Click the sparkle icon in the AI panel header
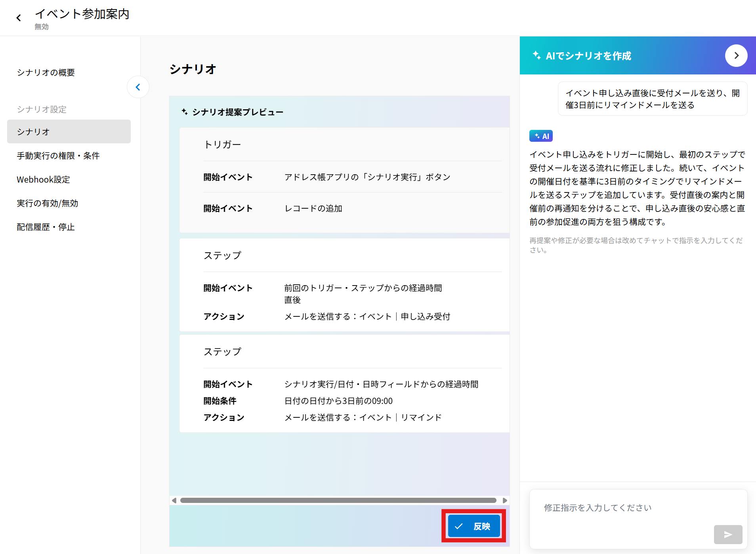 (536, 55)
